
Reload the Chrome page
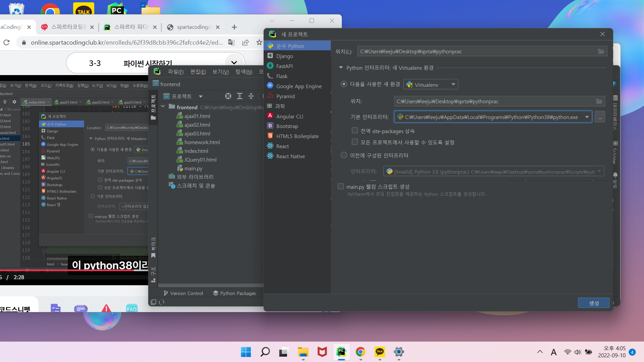point(6,42)
